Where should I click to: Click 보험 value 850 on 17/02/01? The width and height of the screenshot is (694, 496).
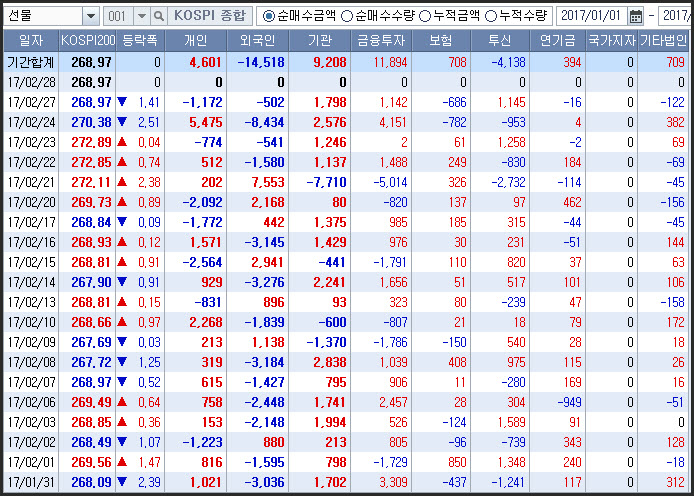pos(458,462)
